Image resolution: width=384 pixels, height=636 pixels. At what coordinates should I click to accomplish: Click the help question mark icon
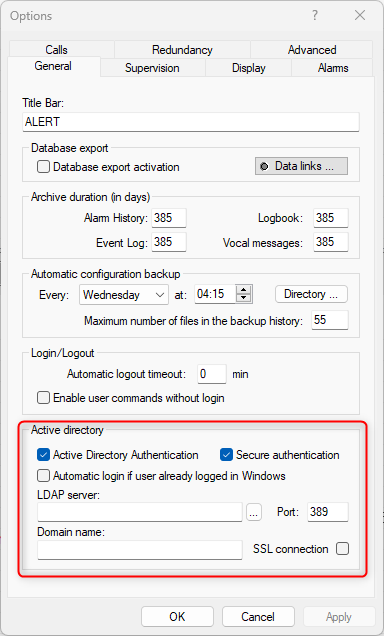tap(315, 15)
